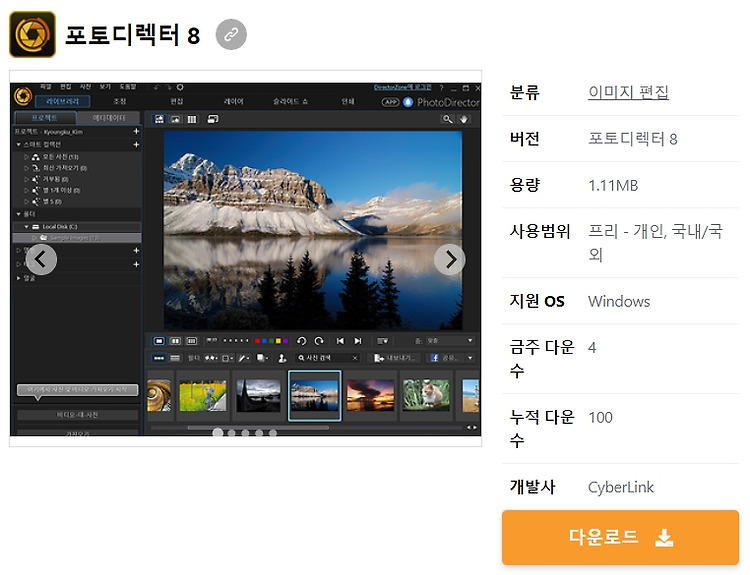
Task: Choose multi-photo display layout icon
Action: [192, 341]
